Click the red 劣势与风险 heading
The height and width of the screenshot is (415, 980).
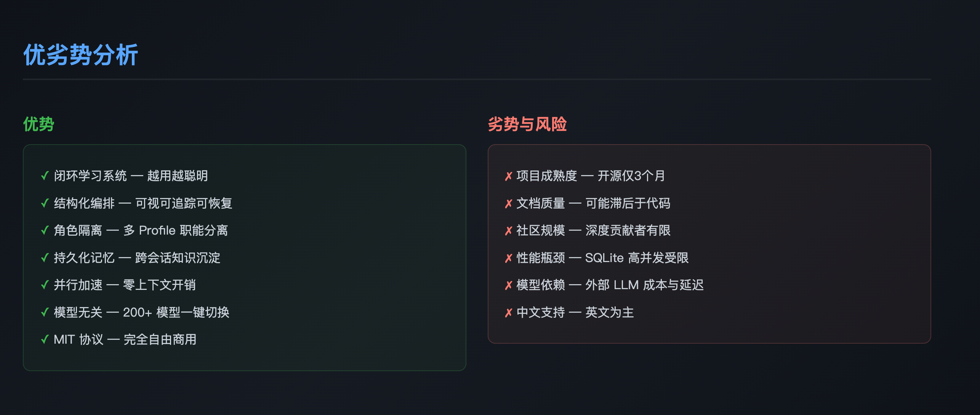coord(527,124)
